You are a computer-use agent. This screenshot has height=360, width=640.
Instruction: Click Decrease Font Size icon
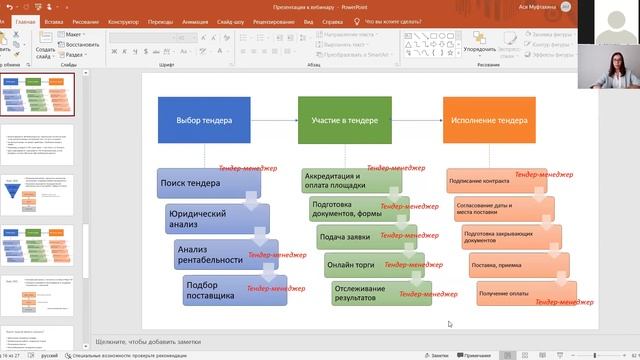point(213,38)
